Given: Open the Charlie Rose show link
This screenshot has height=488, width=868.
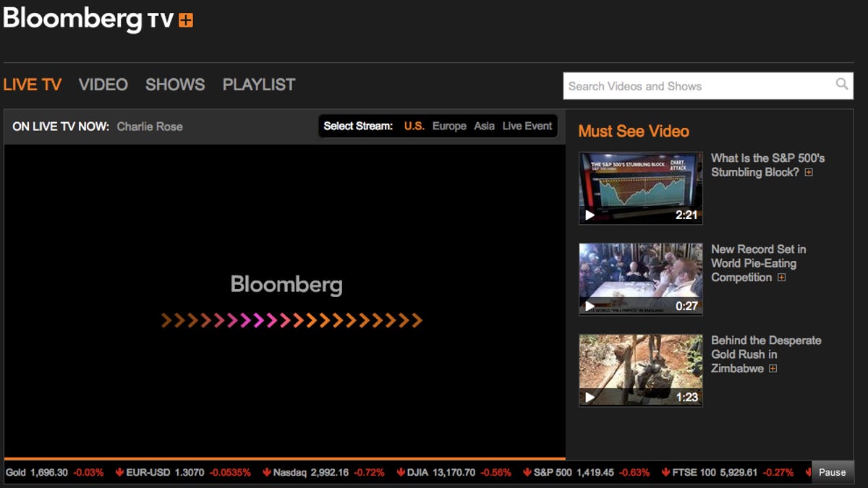Looking at the screenshot, I should pos(150,127).
